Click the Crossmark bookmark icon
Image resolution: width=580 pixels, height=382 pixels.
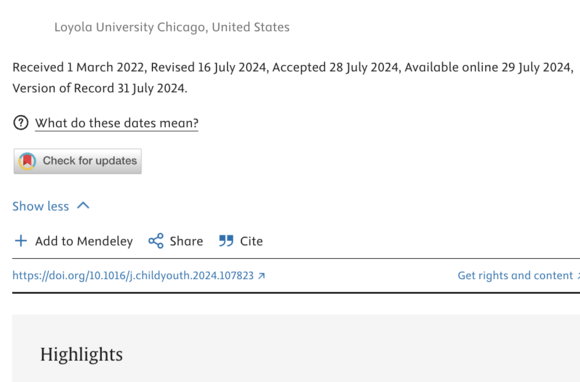point(27,161)
